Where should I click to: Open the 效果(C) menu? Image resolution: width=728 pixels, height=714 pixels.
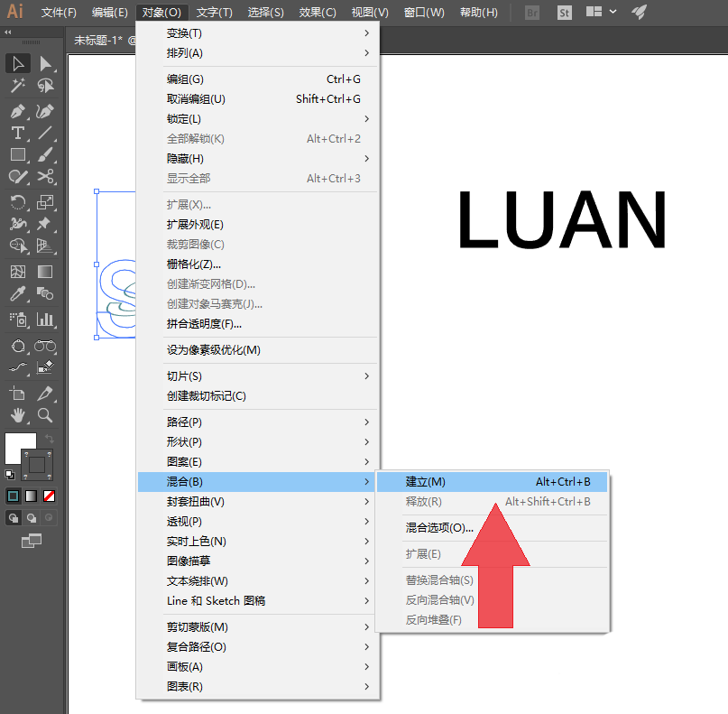[318, 13]
